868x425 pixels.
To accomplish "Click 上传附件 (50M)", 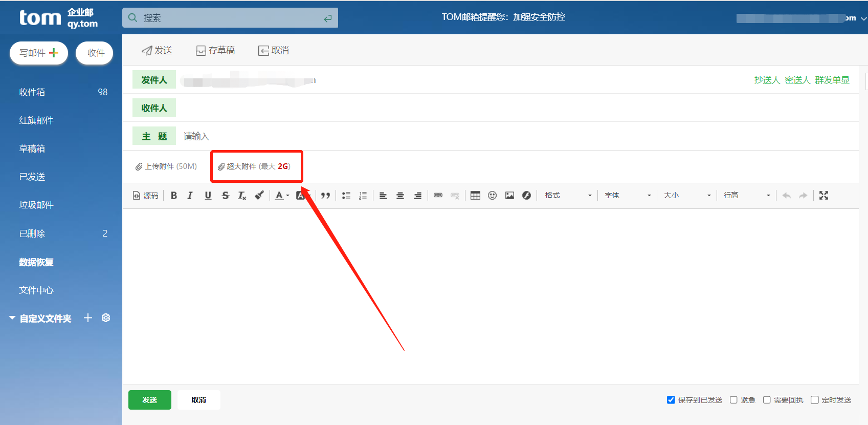I will pyautogui.click(x=166, y=166).
